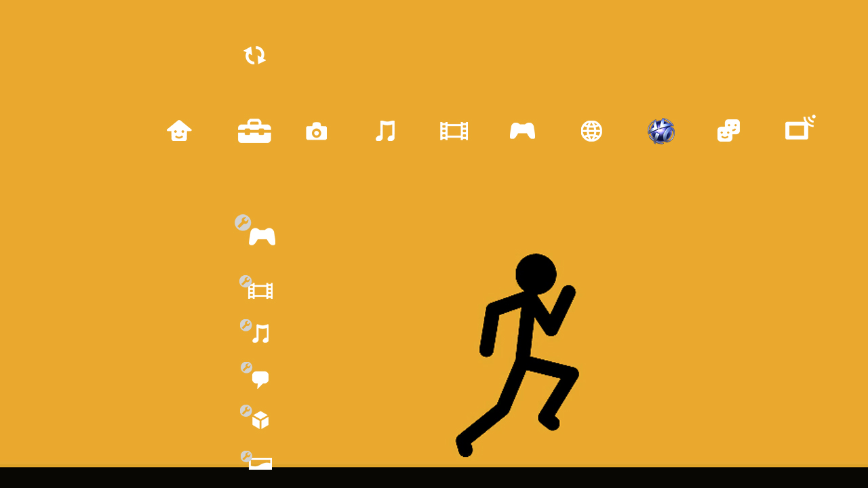Open the Users category house icon

[x=179, y=130]
